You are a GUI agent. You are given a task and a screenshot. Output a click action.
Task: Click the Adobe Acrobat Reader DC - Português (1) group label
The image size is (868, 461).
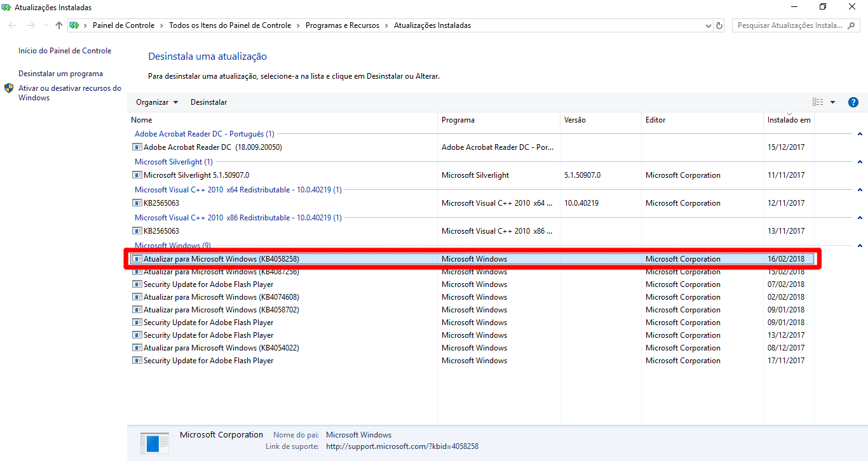click(x=205, y=134)
